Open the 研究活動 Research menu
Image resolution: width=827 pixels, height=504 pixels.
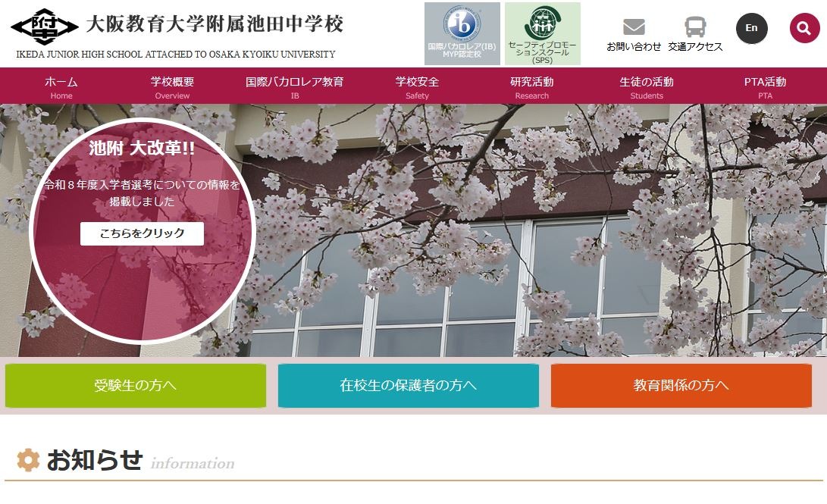(x=531, y=87)
